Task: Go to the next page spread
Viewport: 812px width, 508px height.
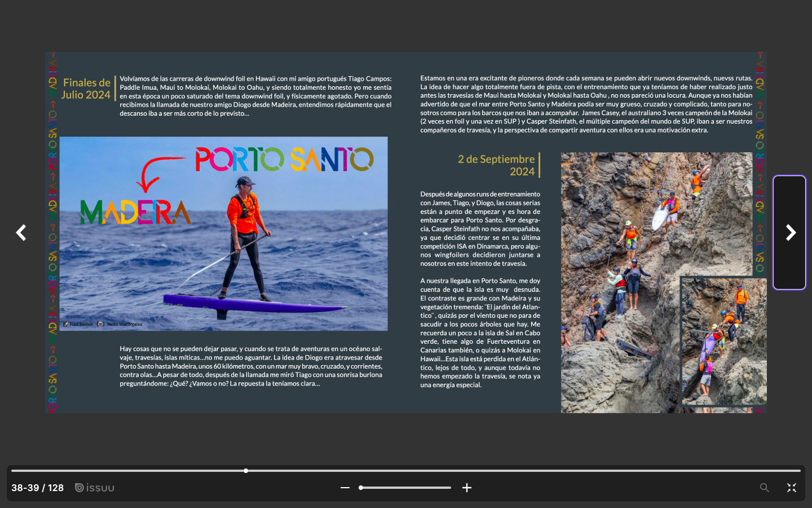Action: pos(789,233)
